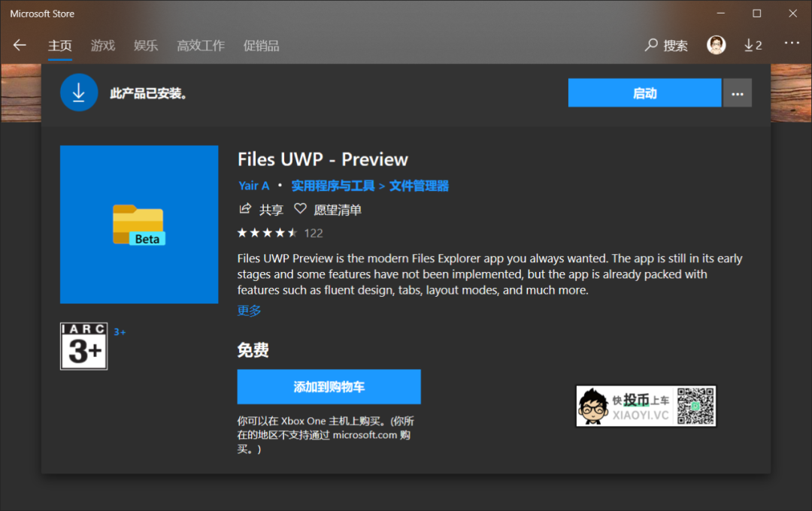Open your account profile avatar
The height and width of the screenshot is (511, 812).
coord(716,45)
